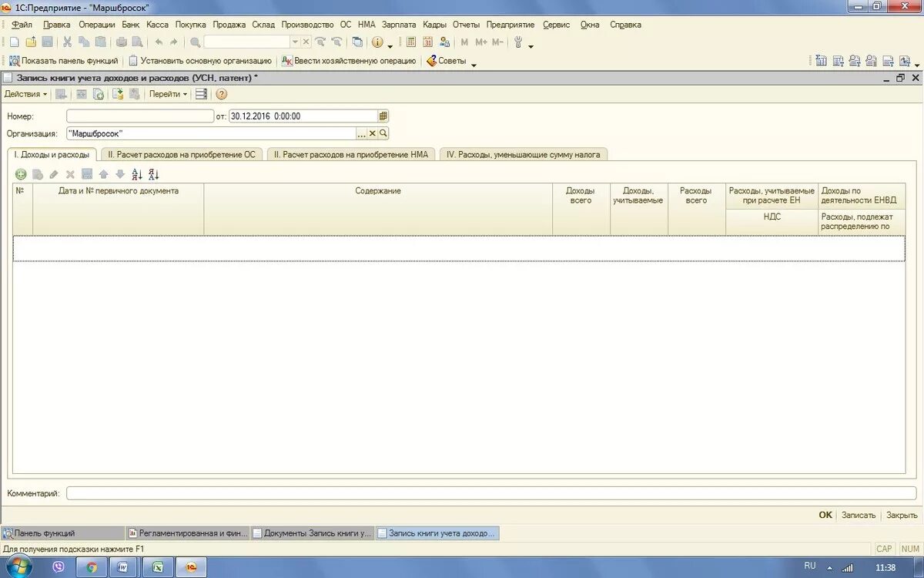Screen dimensions: 924x578
Task: Click Показать панель функций button
Action: pyautogui.click(x=64, y=61)
